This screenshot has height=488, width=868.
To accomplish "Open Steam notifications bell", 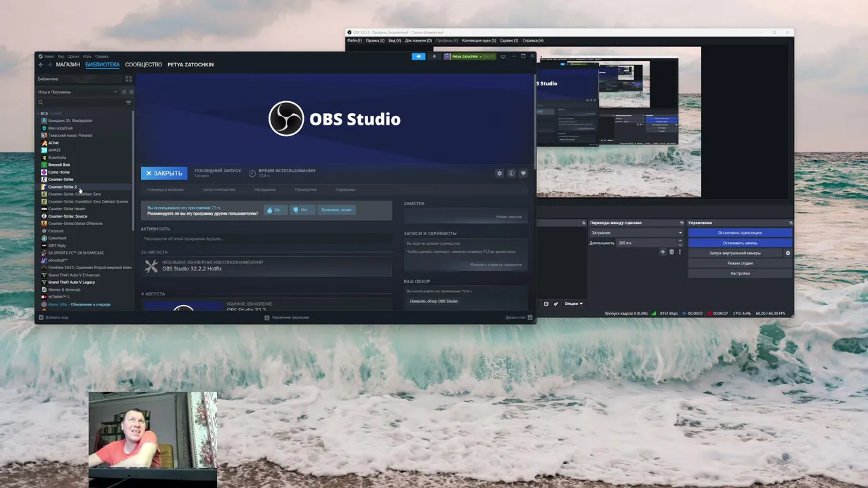I will [434, 56].
